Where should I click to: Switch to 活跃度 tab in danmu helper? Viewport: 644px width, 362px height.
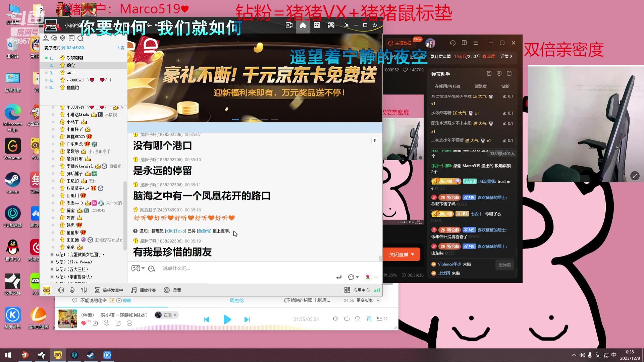click(x=480, y=86)
